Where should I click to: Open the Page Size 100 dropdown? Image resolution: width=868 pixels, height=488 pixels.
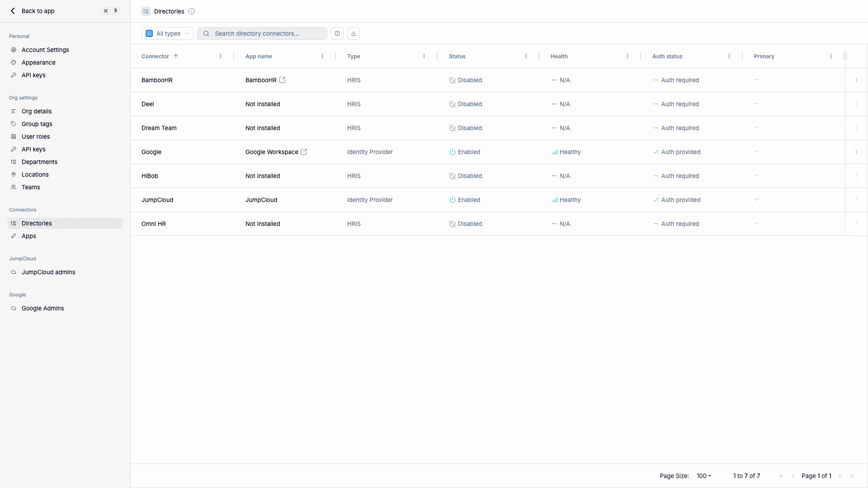coord(703,475)
